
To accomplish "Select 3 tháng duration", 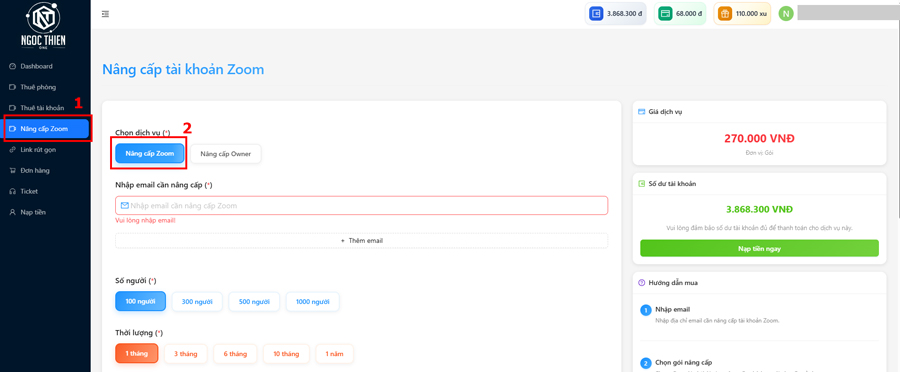I will click(x=185, y=354).
